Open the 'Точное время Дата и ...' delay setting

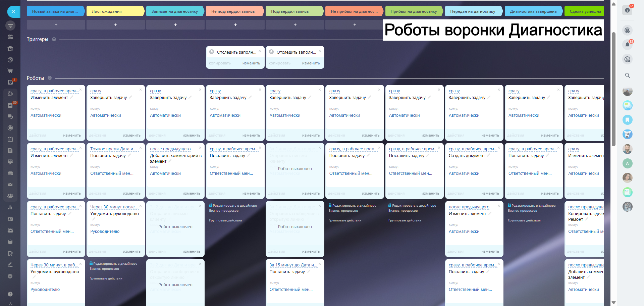tap(114, 149)
